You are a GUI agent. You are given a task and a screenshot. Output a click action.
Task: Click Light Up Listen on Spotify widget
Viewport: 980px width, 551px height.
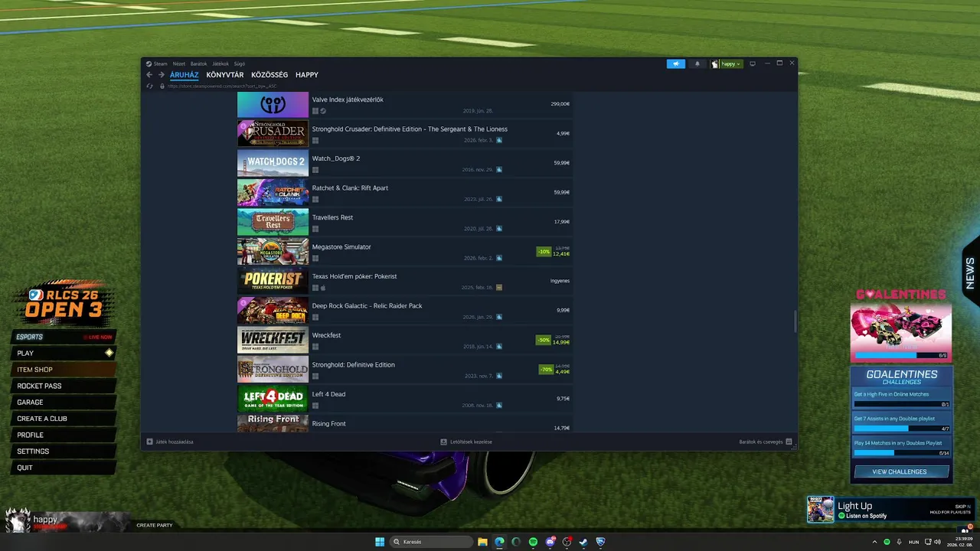click(890, 510)
